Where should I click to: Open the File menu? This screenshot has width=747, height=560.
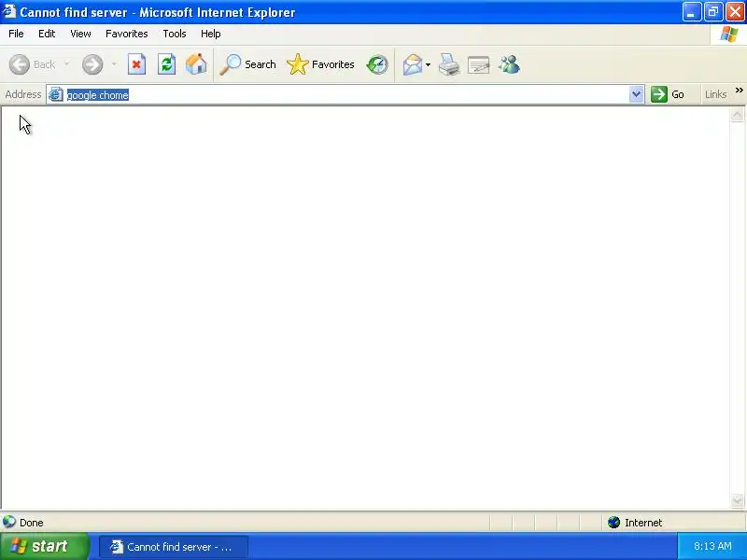(x=16, y=34)
